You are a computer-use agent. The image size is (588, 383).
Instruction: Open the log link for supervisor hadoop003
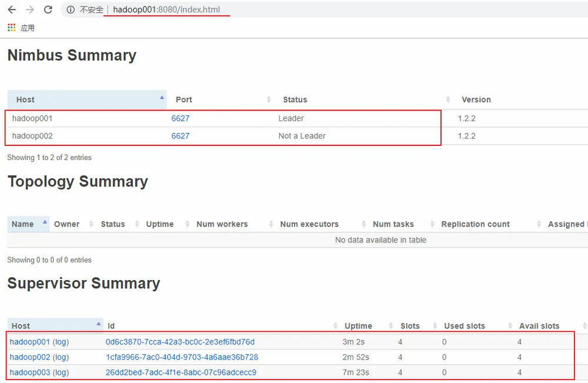click(61, 372)
